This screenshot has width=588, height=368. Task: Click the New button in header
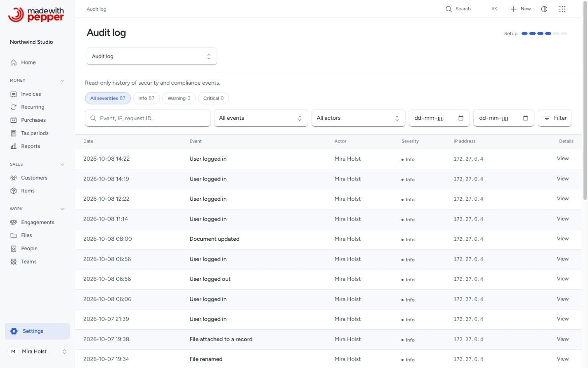click(521, 9)
